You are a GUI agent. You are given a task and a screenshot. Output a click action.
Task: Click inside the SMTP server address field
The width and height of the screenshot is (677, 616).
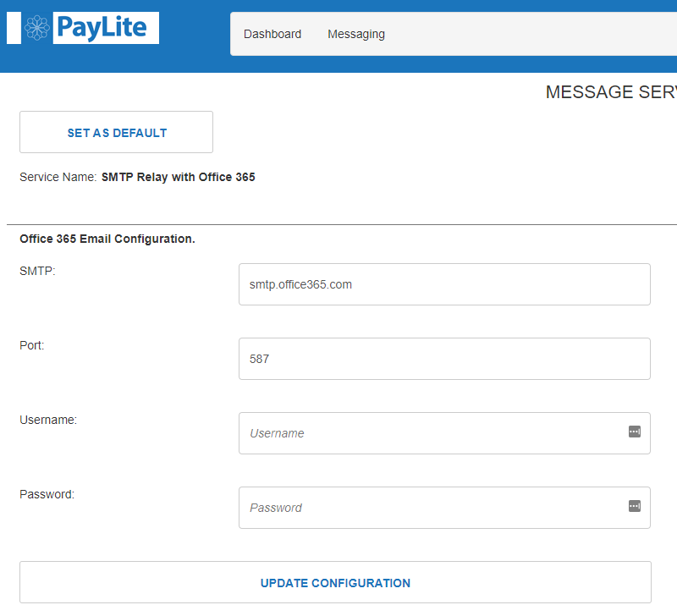tap(444, 284)
